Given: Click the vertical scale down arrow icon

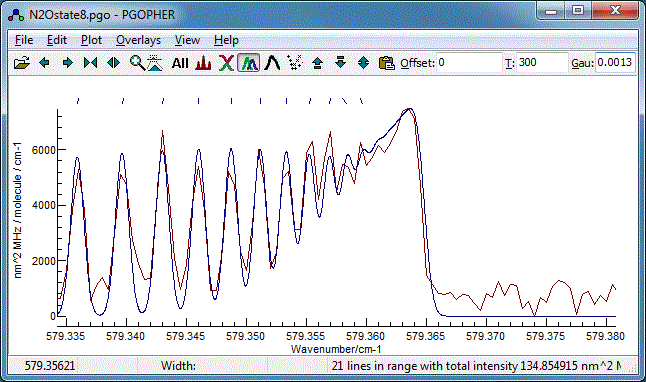Looking at the screenshot, I should click(x=341, y=63).
